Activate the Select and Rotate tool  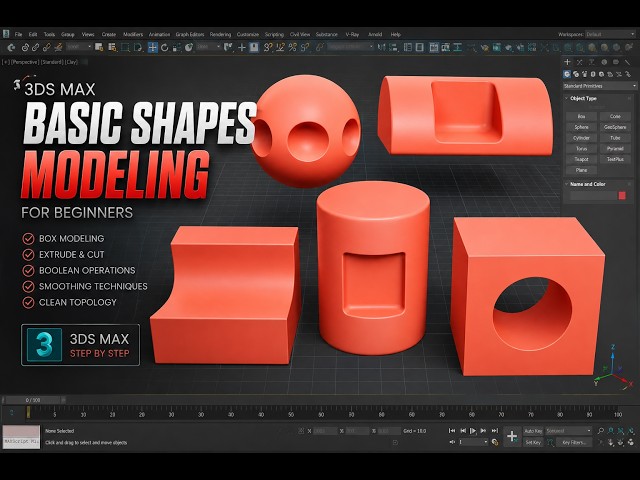pyautogui.click(x=164, y=48)
